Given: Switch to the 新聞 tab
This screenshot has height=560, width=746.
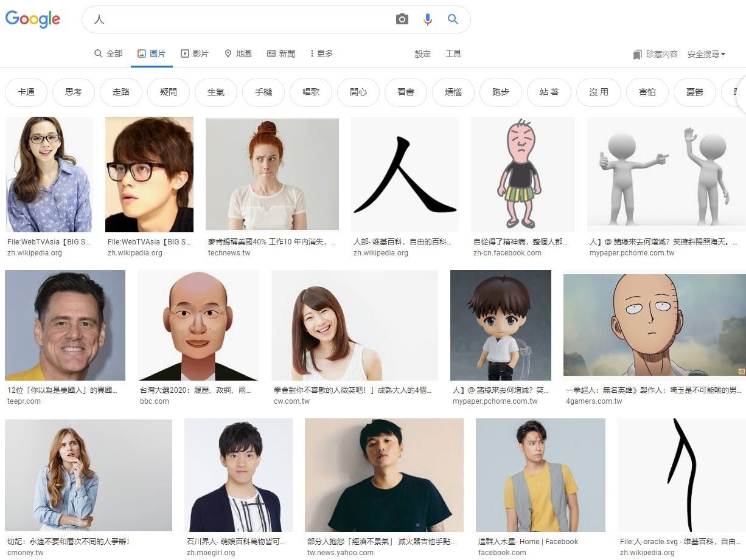Looking at the screenshot, I should click(281, 54).
